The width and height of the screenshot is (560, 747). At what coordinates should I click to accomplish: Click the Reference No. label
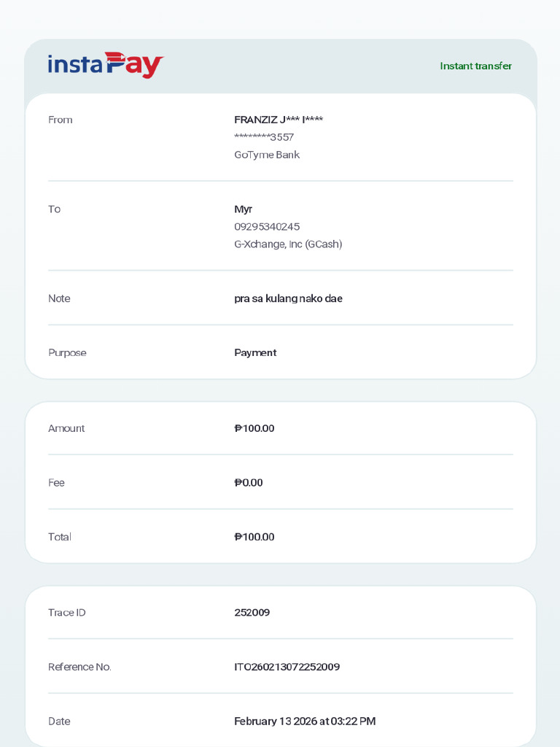coord(79,667)
